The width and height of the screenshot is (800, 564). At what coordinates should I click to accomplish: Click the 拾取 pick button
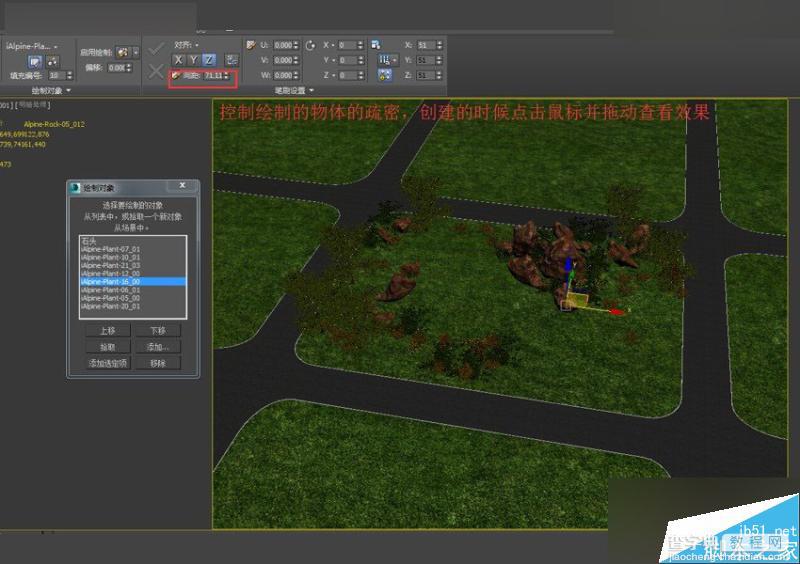point(108,347)
